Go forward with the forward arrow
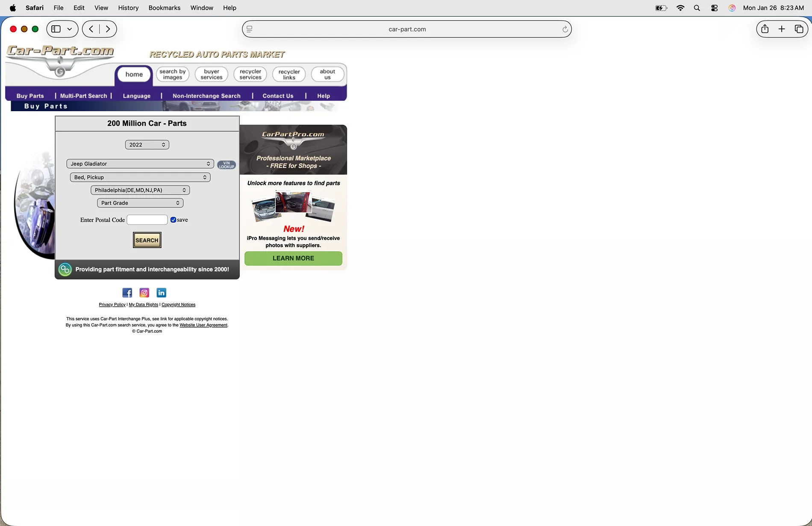This screenshot has height=526, width=812. [x=108, y=29]
